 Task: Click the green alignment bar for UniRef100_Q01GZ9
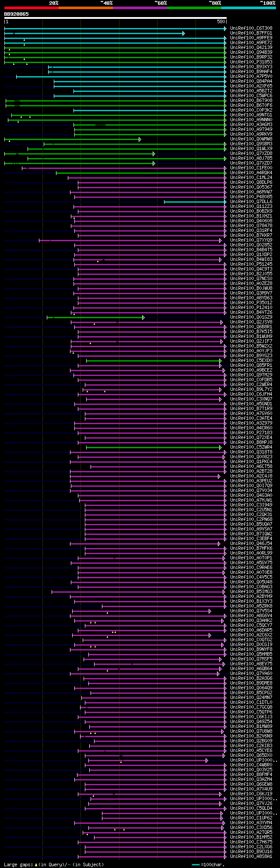point(95,317)
